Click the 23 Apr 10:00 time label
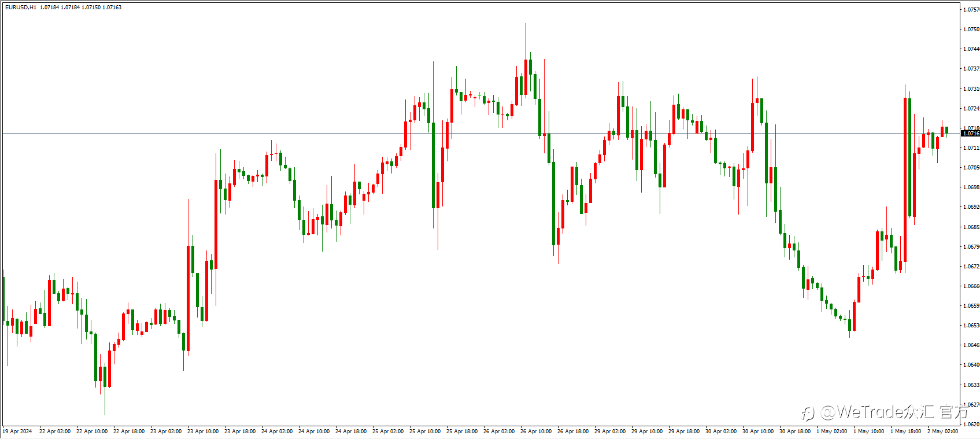Viewport: 980px width, 439px height. [203, 431]
